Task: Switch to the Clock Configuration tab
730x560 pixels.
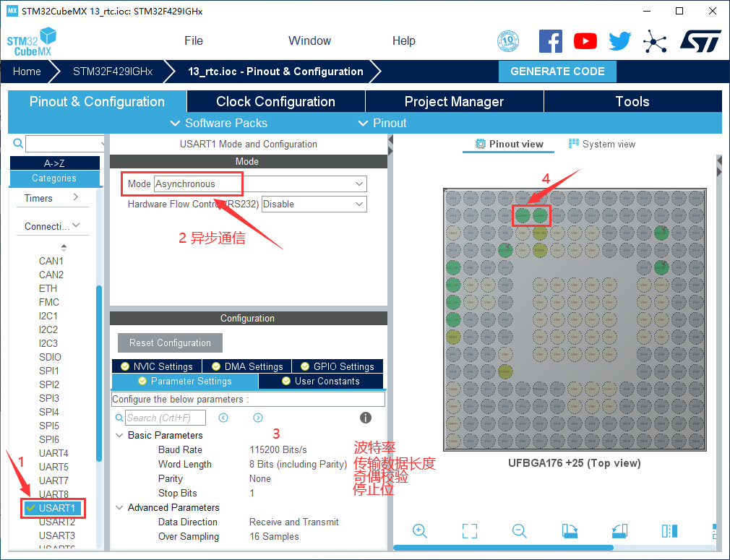Action: pyautogui.click(x=275, y=101)
